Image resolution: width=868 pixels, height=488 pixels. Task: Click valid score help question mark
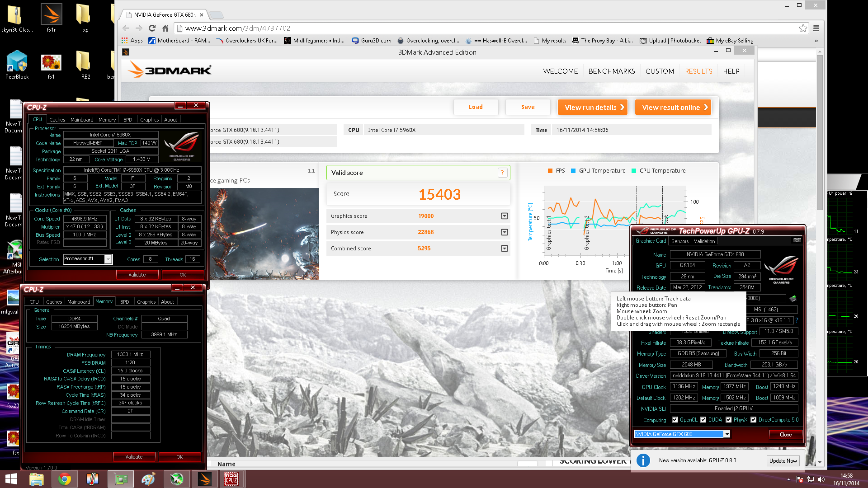click(x=502, y=173)
